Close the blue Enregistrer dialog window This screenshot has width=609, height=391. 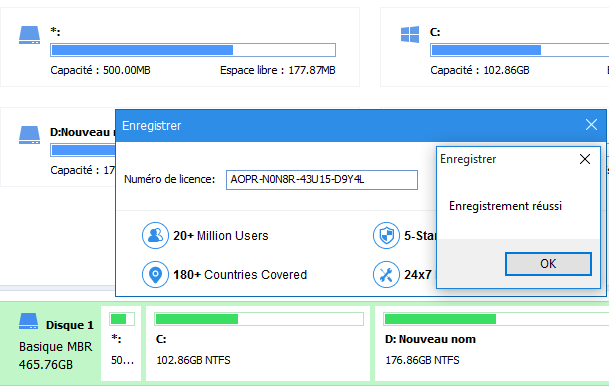pyautogui.click(x=591, y=125)
